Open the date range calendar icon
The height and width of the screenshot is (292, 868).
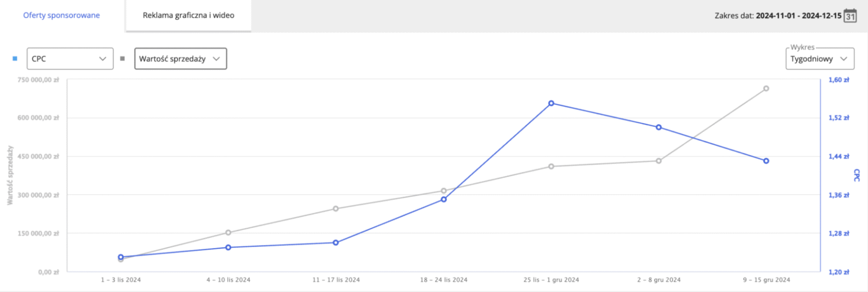click(x=849, y=15)
